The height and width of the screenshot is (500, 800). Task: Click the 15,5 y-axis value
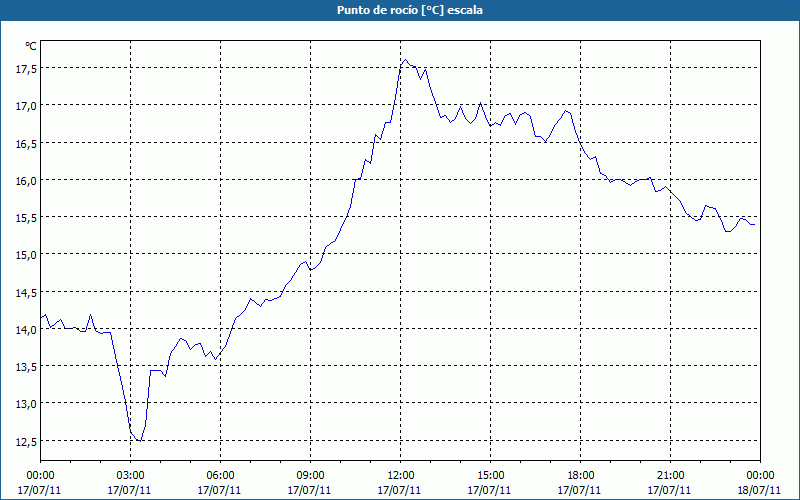click(26, 218)
